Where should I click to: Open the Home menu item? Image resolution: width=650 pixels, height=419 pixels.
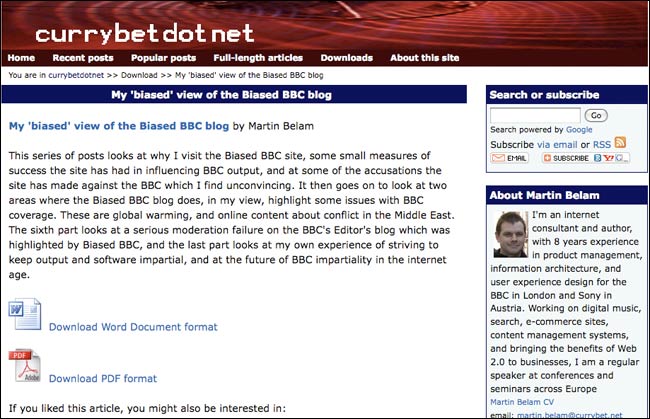click(21, 58)
